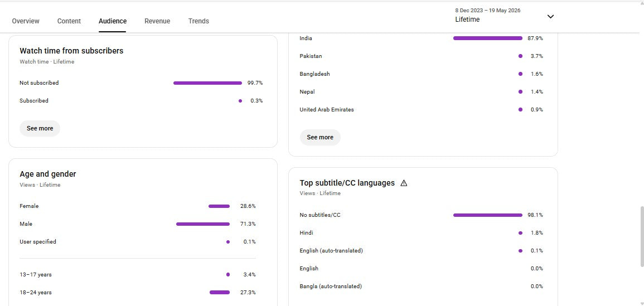Click the Age and gender heading

coord(47,174)
